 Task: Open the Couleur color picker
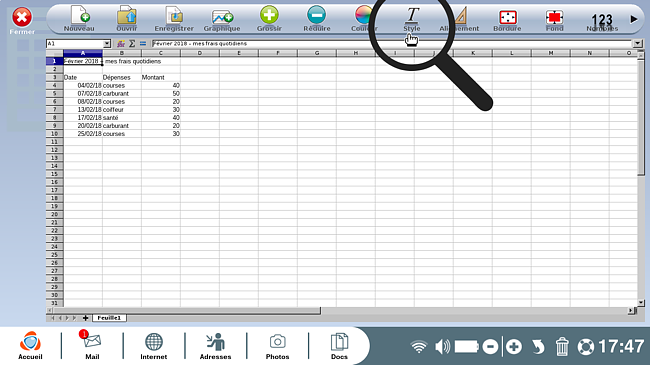(x=364, y=19)
